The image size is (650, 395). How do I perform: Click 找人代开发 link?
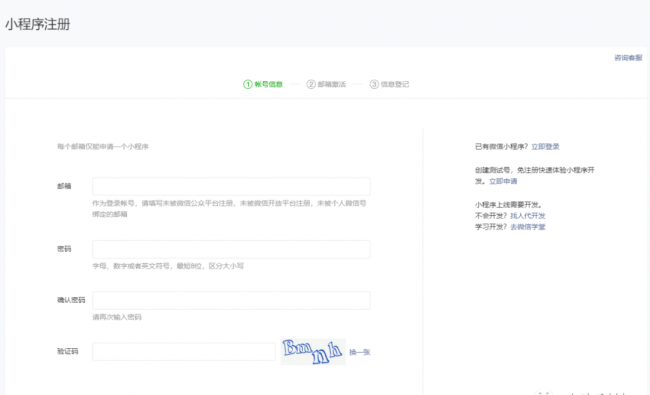(x=528, y=216)
